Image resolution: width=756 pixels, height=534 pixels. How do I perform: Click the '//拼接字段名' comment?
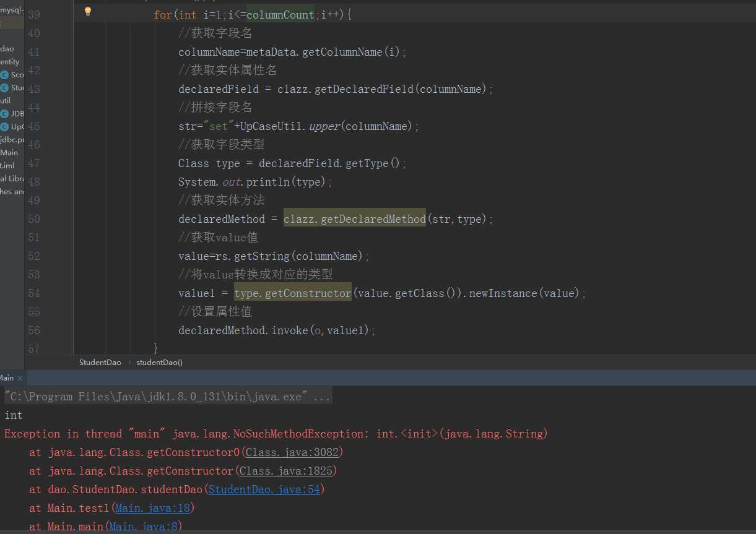(215, 108)
